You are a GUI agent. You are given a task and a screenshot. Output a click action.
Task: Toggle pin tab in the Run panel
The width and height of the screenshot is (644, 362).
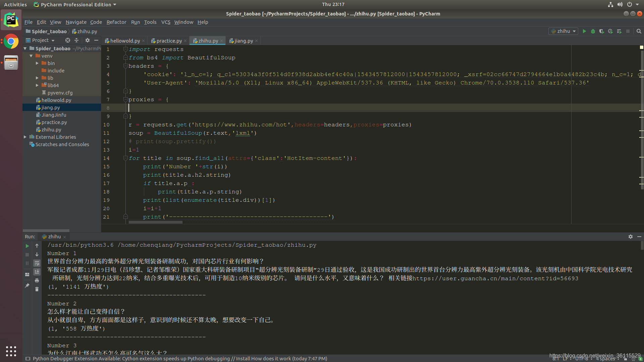point(27,285)
